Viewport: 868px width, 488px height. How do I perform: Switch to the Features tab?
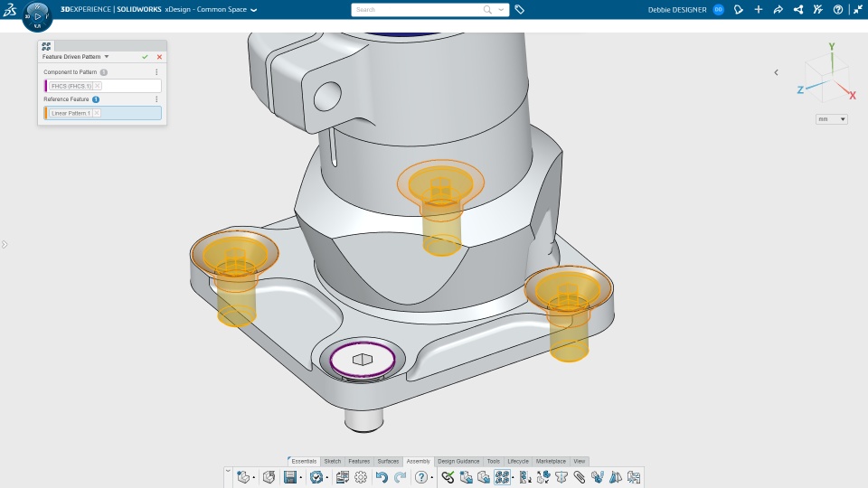click(359, 461)
